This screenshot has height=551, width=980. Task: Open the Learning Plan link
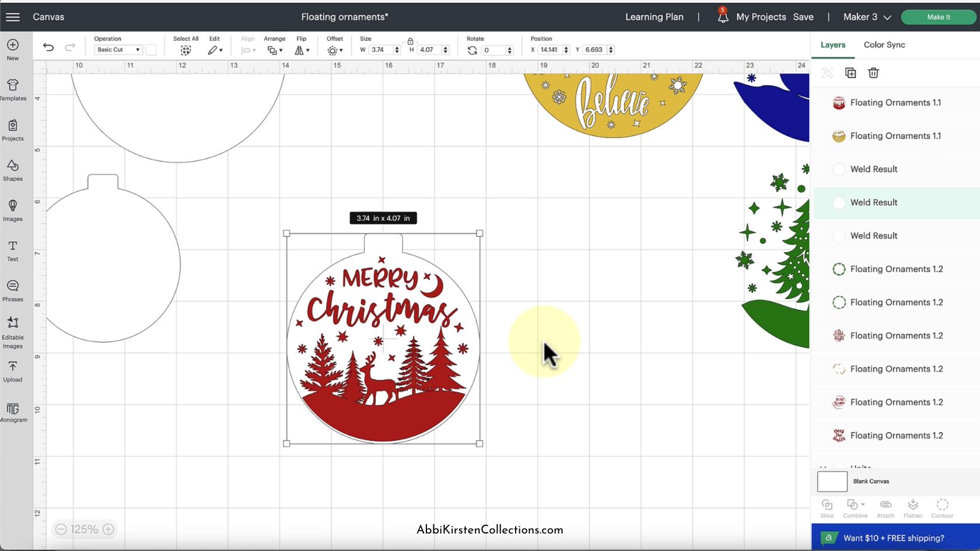tap(654, 17)
